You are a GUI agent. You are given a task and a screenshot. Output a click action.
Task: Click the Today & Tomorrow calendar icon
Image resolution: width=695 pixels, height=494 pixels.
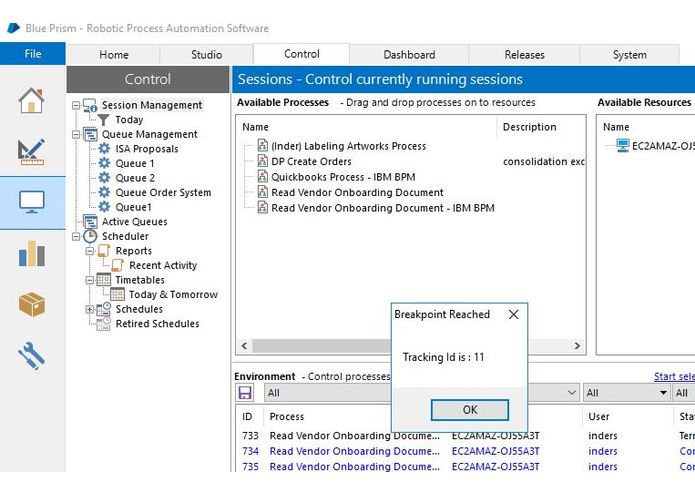pyautogui.click(x=117, y=294)
